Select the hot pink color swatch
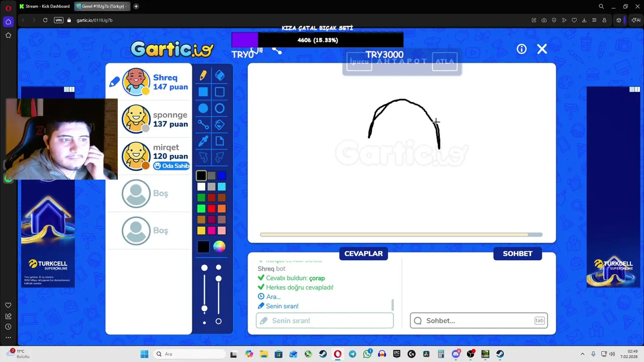 click(211, 231)
